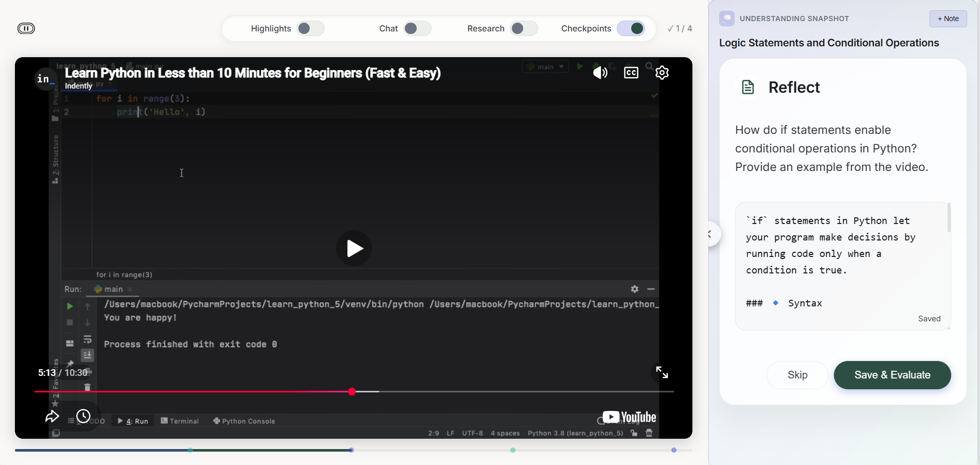Click the Understanding Snapshot chat bubble icon
The height and width of the screenshot is (465, 980).
point(727,19)
